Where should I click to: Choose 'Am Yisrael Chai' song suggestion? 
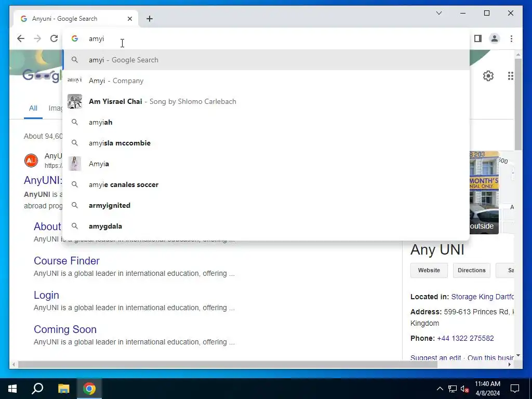click(x=267, y=101)
